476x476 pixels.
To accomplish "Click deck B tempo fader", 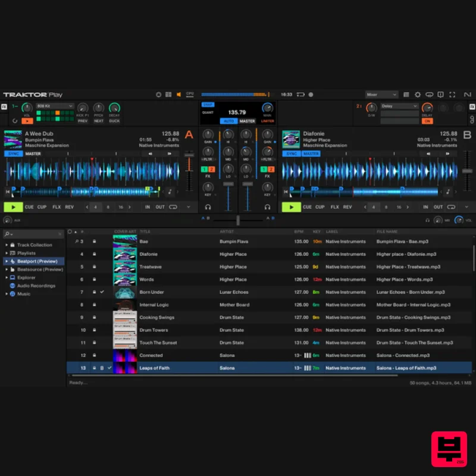I will tap(467, 171).
